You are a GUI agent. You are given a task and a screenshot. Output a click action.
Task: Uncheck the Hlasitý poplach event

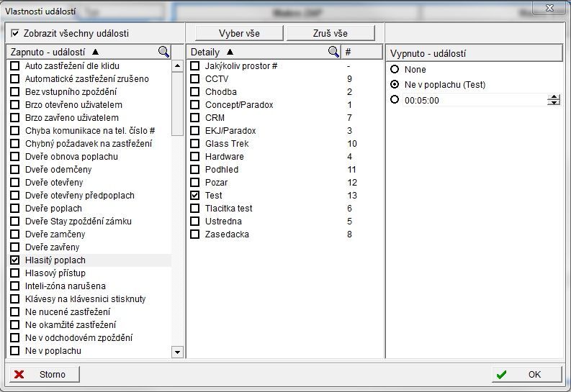(14, 260)
